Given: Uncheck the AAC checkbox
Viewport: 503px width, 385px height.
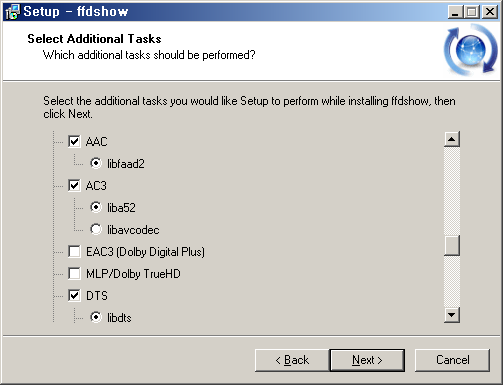Looking at the screenshot, I should pyautogui.click(x=74, y=141).
